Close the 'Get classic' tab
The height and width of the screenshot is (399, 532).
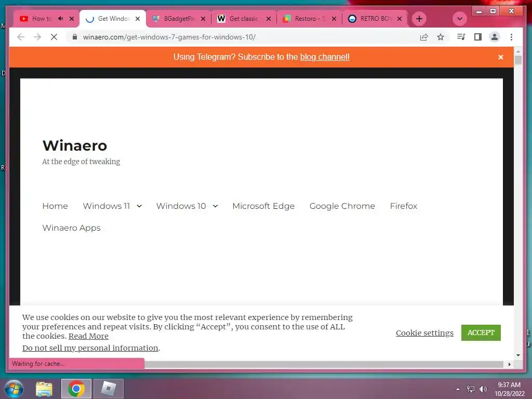click(x=269, y=19)
